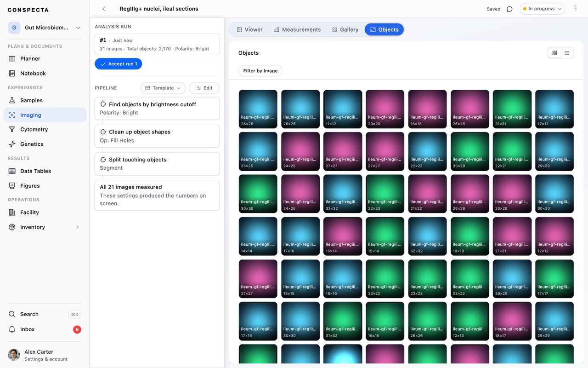The height and width of the screenshot is (368, 588).
Task: Go back using the left chevron icon
Action: [104, 9]
